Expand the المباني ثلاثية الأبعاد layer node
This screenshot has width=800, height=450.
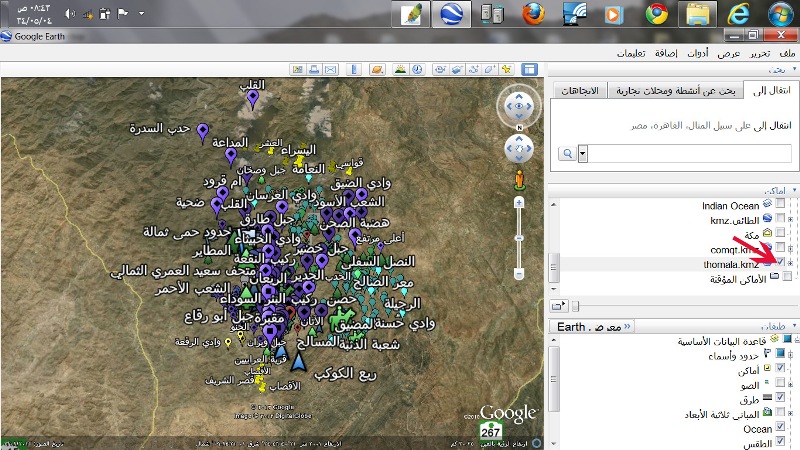[791, 413]
